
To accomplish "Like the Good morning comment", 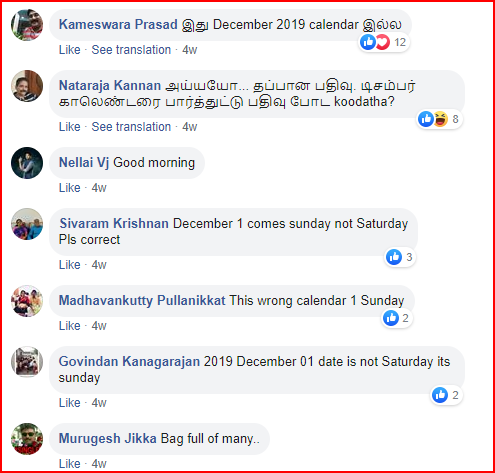I will click(70, 188).
